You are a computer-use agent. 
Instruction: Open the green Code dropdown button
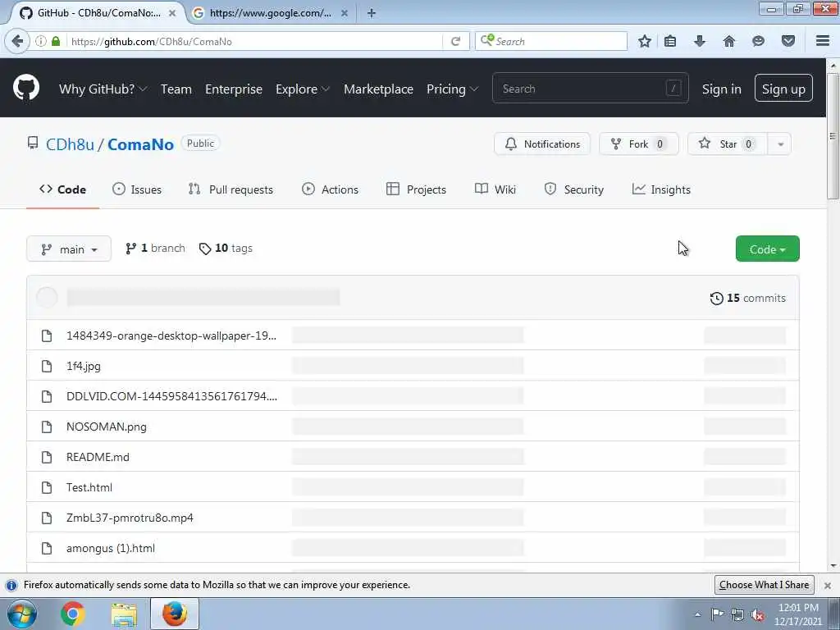click(767, 249)
